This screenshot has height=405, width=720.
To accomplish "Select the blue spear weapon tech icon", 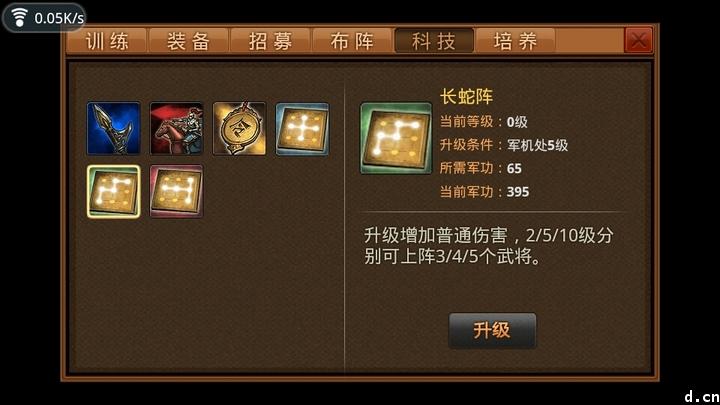I will pos(113,129).
